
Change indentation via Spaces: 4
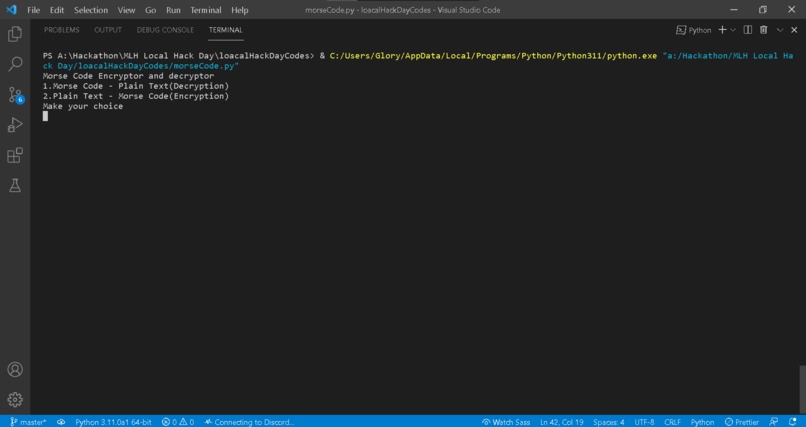click(x=609, y=422)
